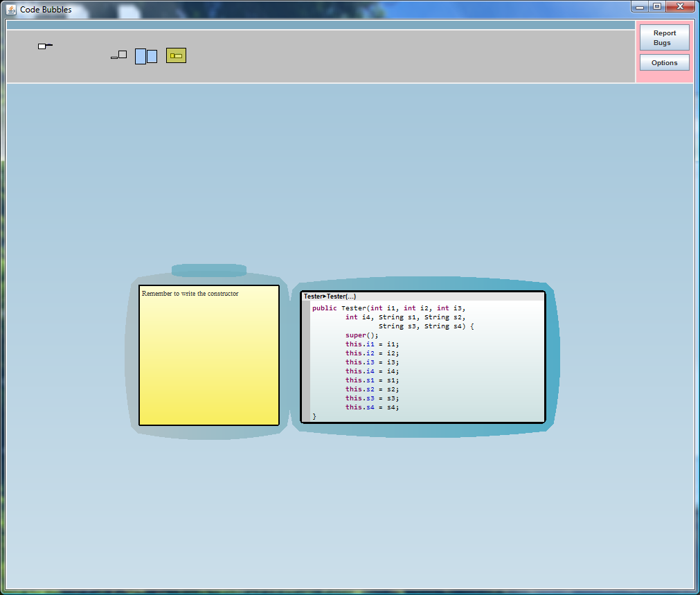Open the Options panel button
Screen dimensions: 700x595
tap(664, 62)
